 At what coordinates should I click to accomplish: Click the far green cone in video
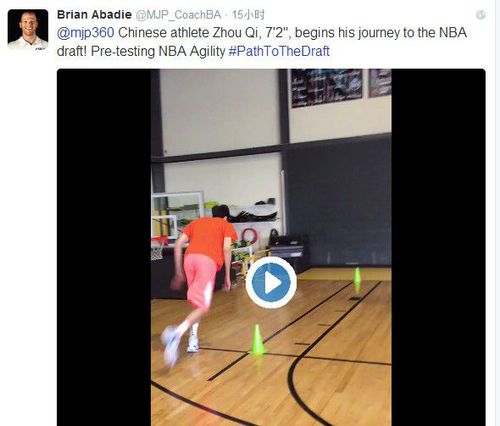point(357,277)
